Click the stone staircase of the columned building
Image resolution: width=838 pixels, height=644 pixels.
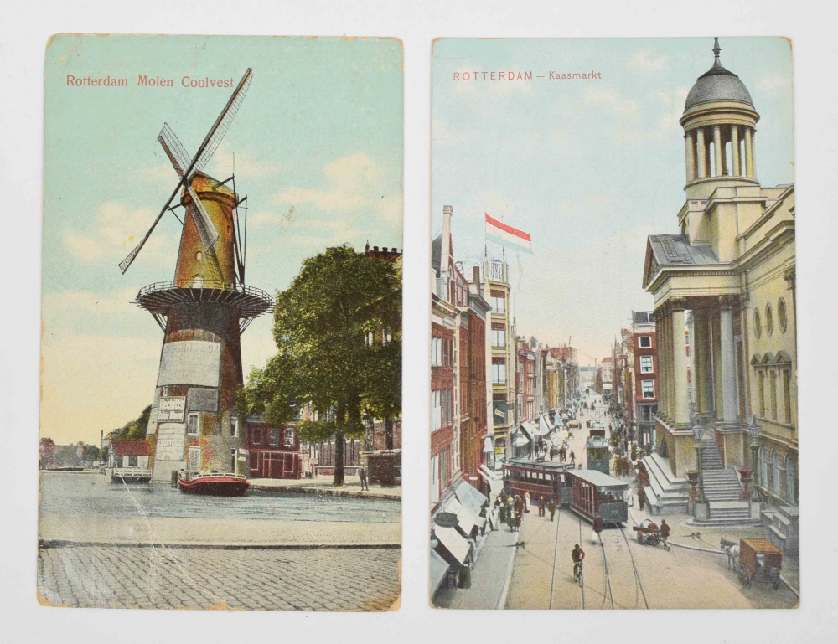(x=715, y=486)
